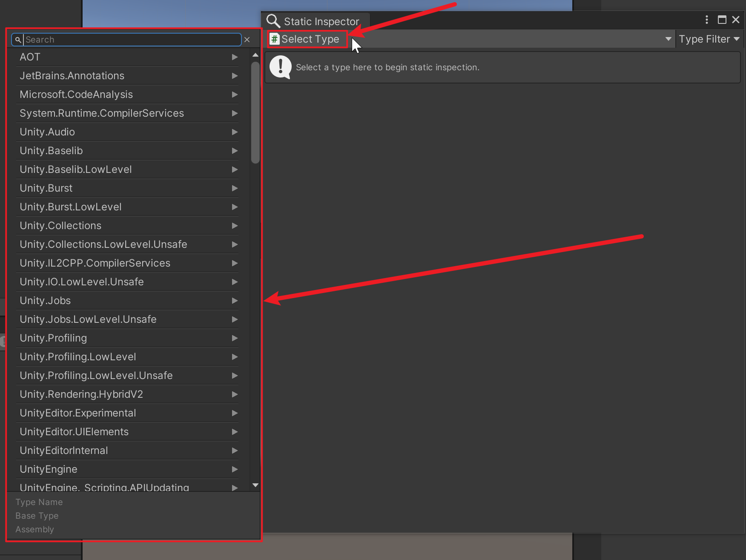746x560 pixels.
Task: Expand the Unity.Jobs namespace
Action: (127, 301)
